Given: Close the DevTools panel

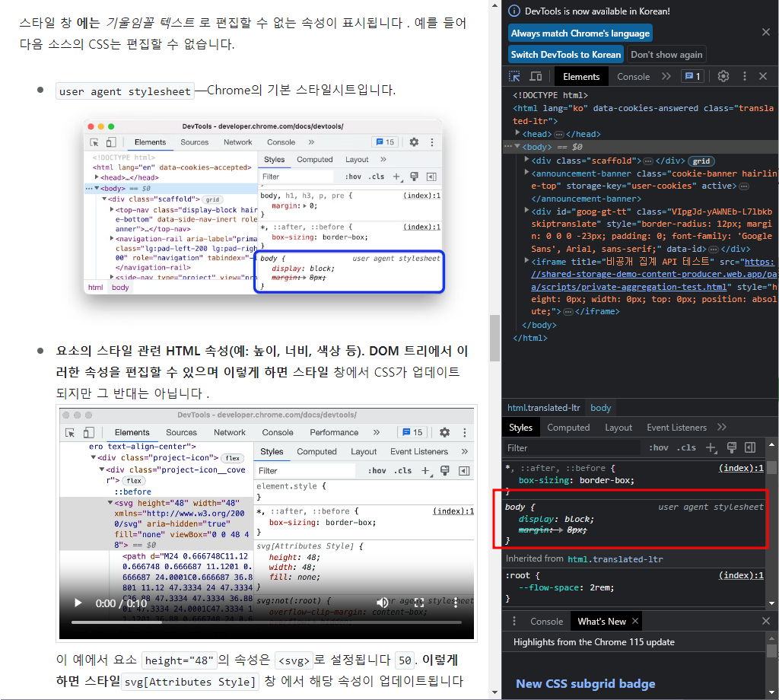Looking at the screenshot, I should [763, 77].
